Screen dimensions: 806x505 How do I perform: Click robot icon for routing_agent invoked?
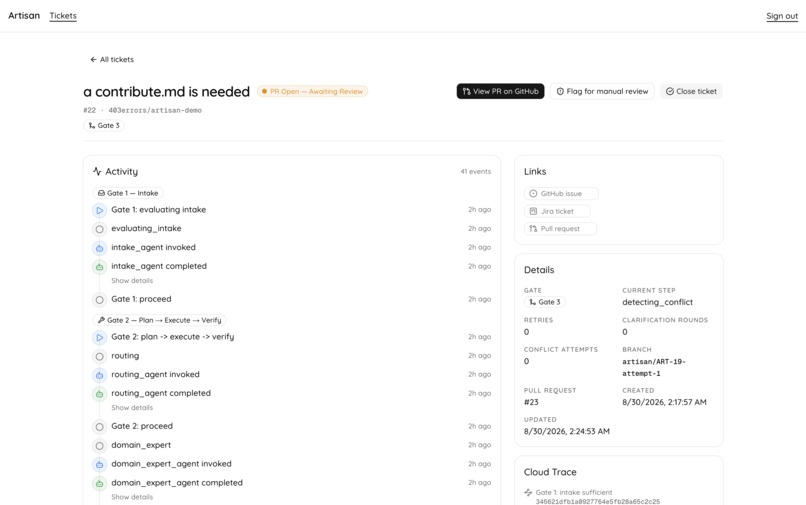coord(100,375)
